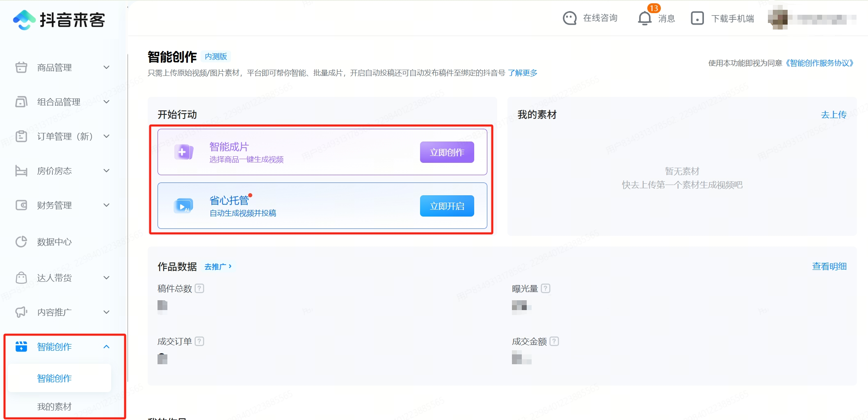Expand the 商品管理 menu chevron
This screenshot has height=420, width=868.
(x=106, y=67)
